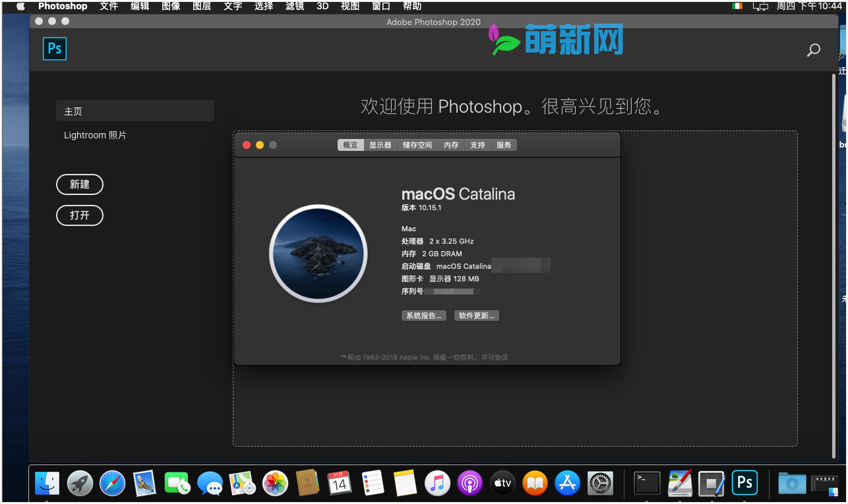Open System Preferences gear in Dock
Viewport: 848px width, 504px height.
click(x=600, y=484)
